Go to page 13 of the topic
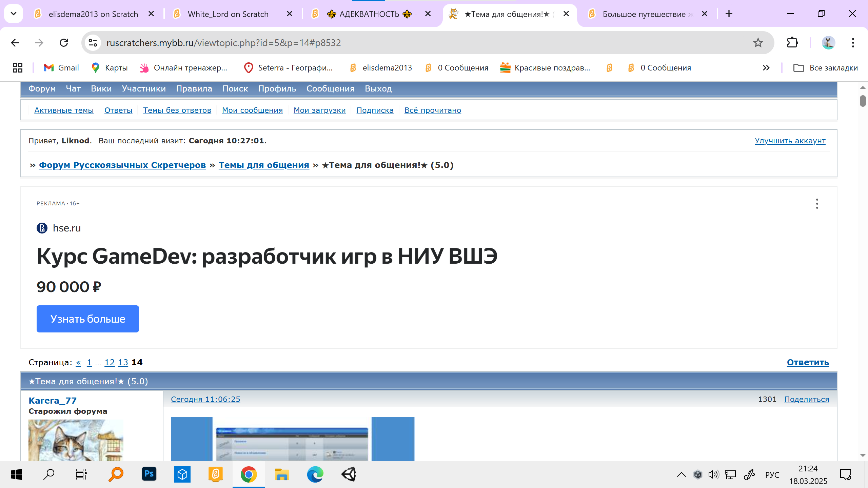Image resolution: width=868 pixels, height=488 pixels. pyautogui.click(x=123, y=362)
